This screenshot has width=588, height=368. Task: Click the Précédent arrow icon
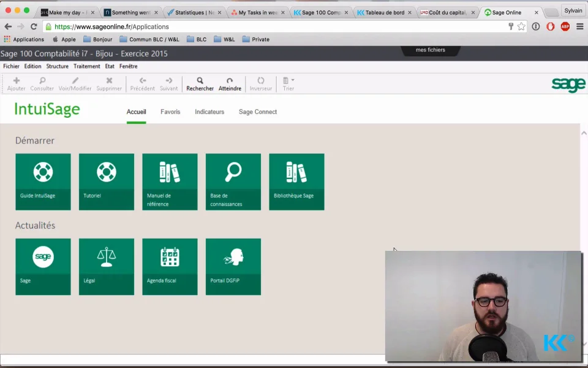coord(143,80)
